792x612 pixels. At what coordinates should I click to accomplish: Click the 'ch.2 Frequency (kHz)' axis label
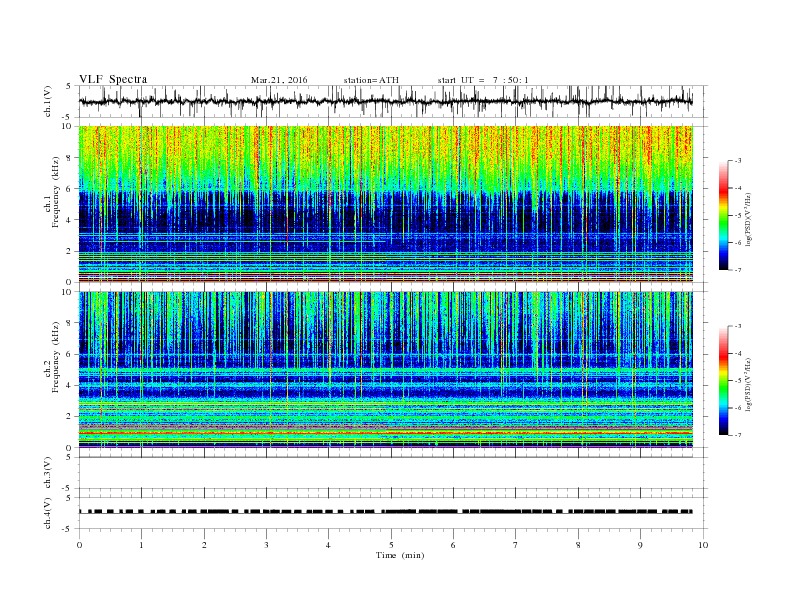pyautogui.click(x=52, y=357)
